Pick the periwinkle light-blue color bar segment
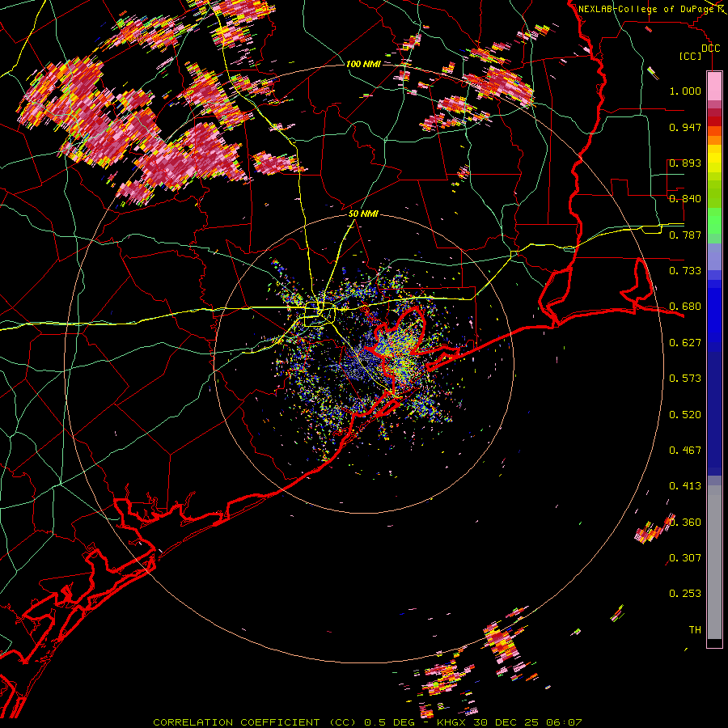Screen dimensions: 728x728 coord(714,256)
